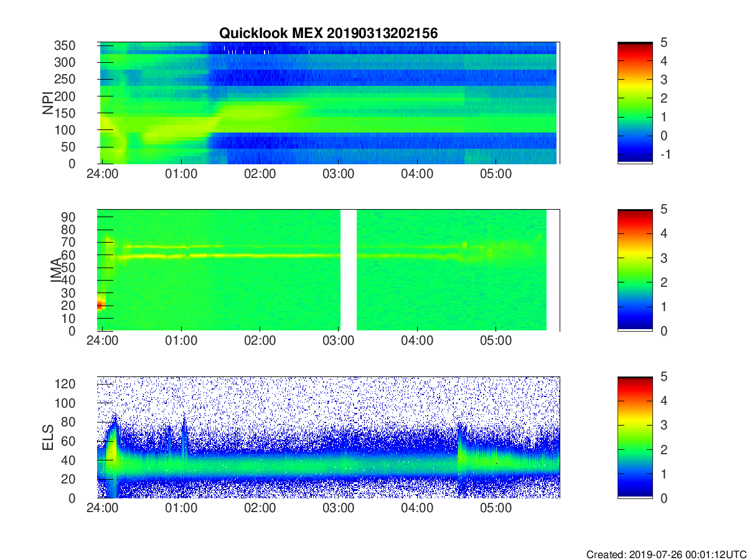
Task: Click inside the NPI spectrogram plot
Action: point(328,103)
